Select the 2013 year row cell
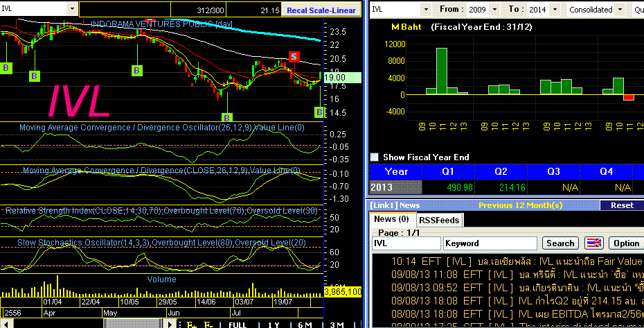 pyautogui.click(x=396, y=187)
